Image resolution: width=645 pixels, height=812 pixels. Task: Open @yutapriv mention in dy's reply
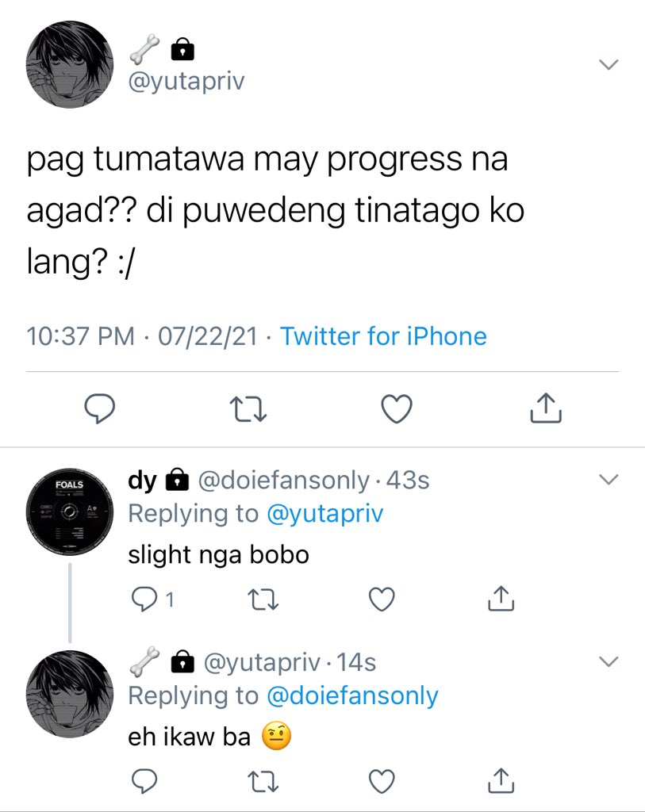tap(324, 514)
